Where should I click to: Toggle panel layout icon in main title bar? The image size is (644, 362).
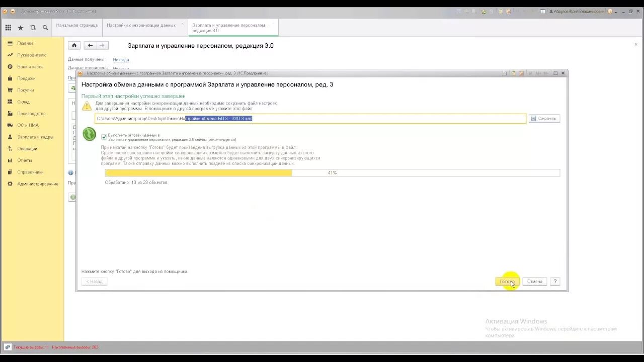click(x=543, y=11)
